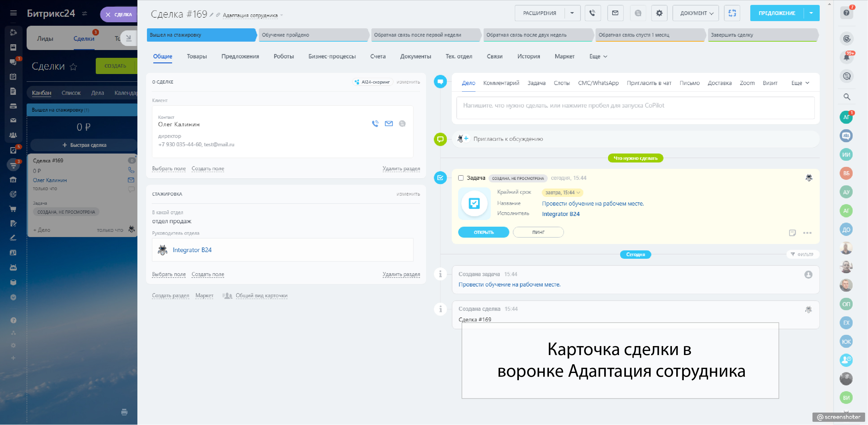The image size is (868, 425).
Task: Click the Integrator B24 department head link
Action: tap(192, 250)
